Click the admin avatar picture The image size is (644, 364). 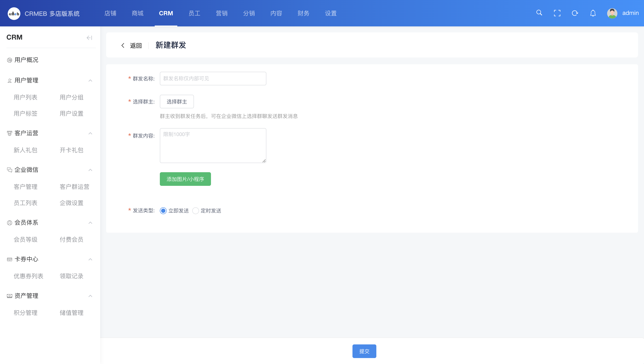[x=612, y=13]
